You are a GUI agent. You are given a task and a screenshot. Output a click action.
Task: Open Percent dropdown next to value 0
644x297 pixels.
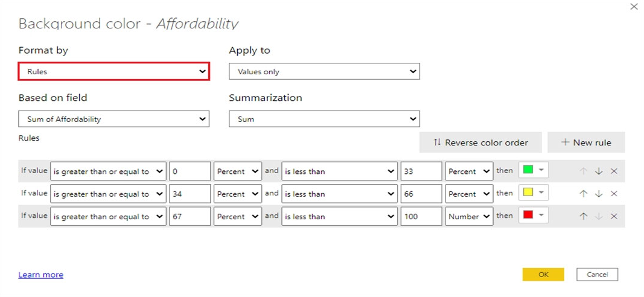pos(238,171)
